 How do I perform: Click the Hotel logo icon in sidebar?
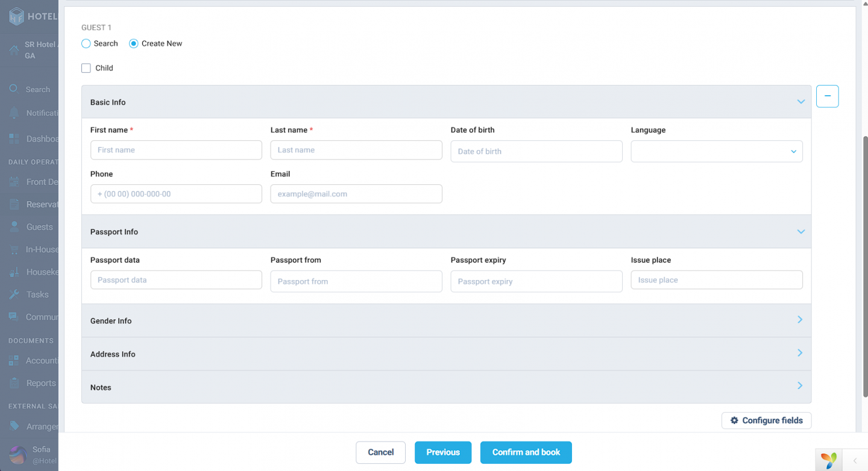click(16, 16)
